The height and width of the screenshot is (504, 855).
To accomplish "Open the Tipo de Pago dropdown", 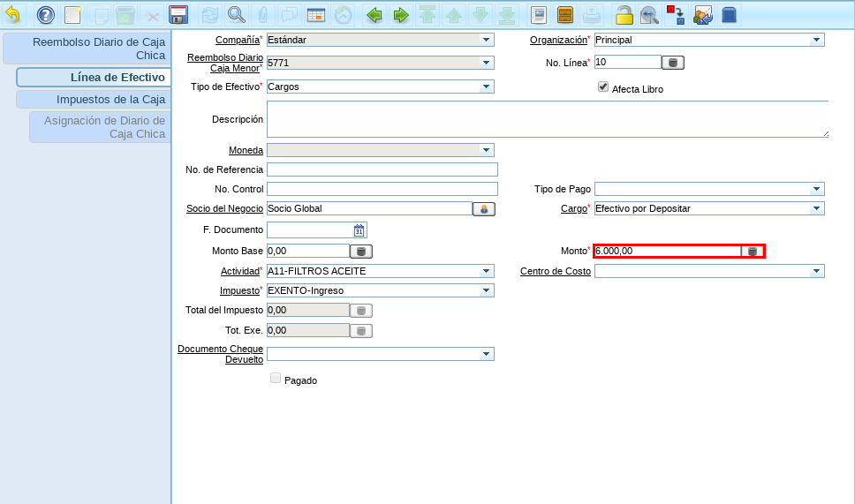I will pos(816,189).
